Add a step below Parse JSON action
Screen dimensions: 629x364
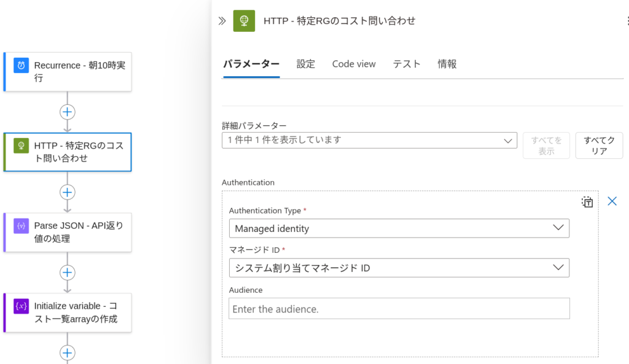pos(68,273)
